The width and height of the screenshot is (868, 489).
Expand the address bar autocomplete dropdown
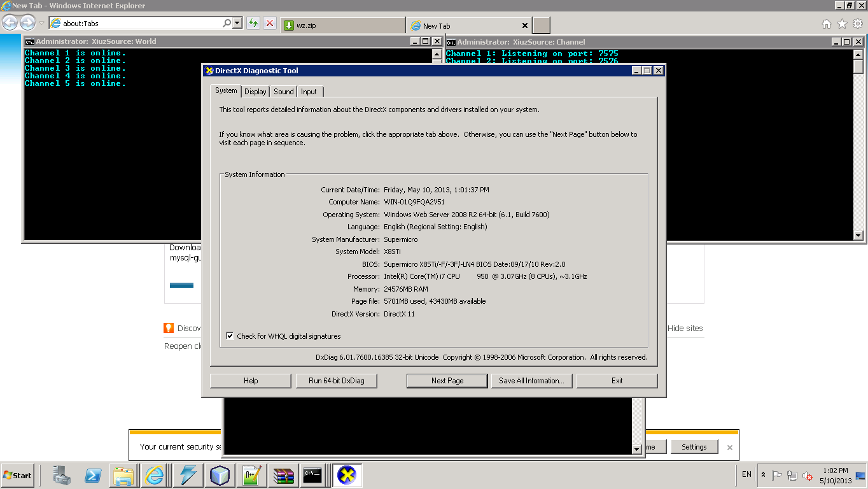(237, 24)
